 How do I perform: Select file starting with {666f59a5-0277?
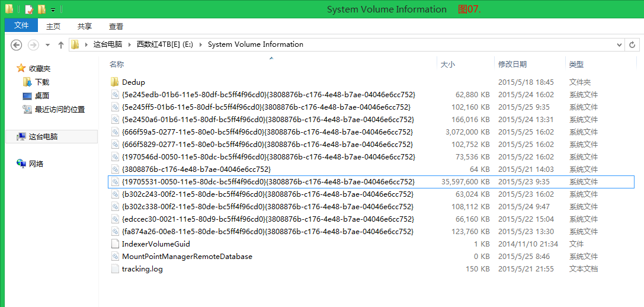(x=372, y=132)
